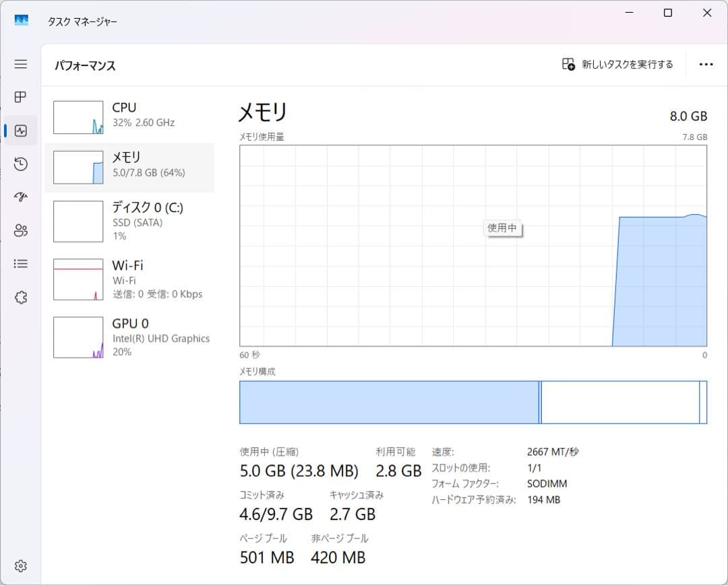Expand the navigation sidebar with hamburger menu
This screenshot has height=586, width=728.
(20, 64)
